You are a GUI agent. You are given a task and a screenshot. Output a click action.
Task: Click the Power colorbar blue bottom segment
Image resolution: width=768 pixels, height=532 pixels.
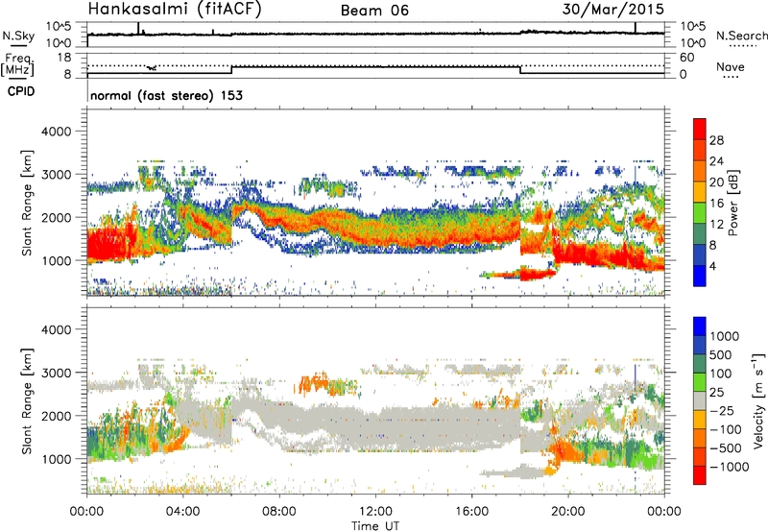pos(700,276)
